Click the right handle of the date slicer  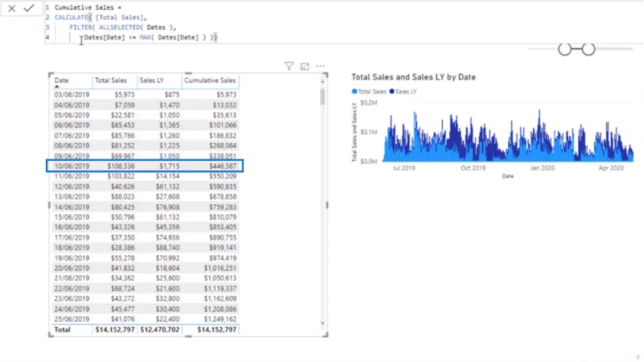(x=588, y=49)
